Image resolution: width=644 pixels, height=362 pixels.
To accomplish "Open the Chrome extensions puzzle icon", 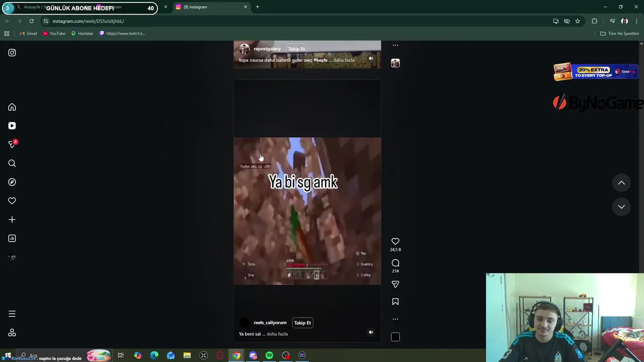I will (x=595, y=21).
